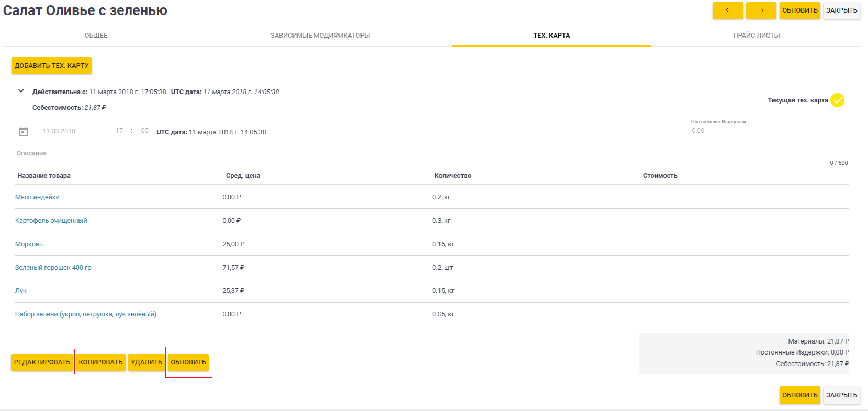The height and width of the screenshot is (411, 868).
Task: Click the РЕДАКТИРОВАТЬ button
Action: point(42,362)
